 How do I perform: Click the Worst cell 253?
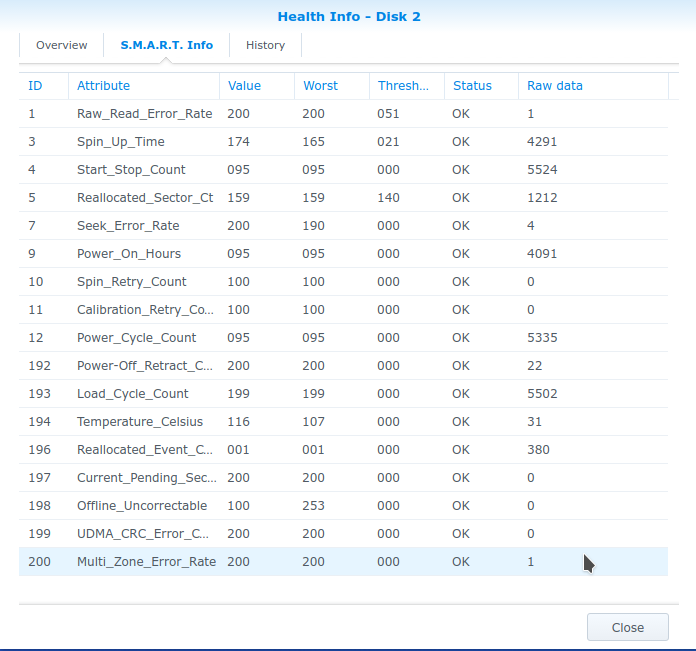point(313,505)
